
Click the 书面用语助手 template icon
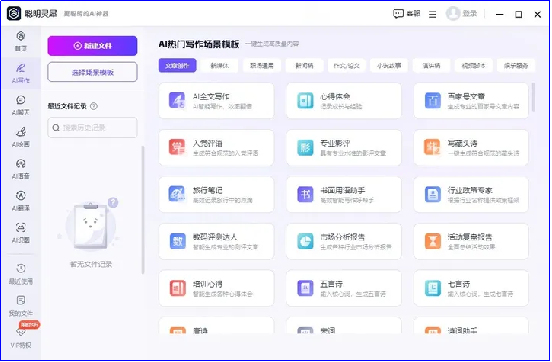[x=305, y=194]
